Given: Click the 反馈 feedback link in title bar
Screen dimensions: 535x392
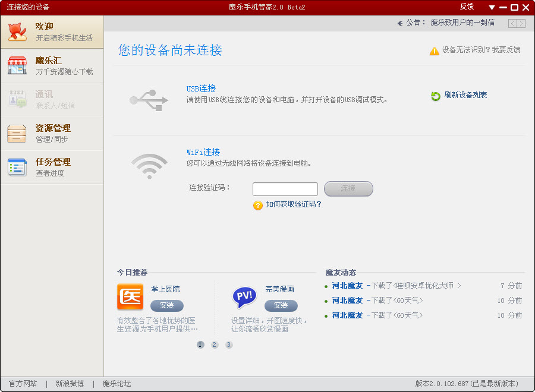Looking at the screenshot, I should pyautogui.click(x=467, y=7).
